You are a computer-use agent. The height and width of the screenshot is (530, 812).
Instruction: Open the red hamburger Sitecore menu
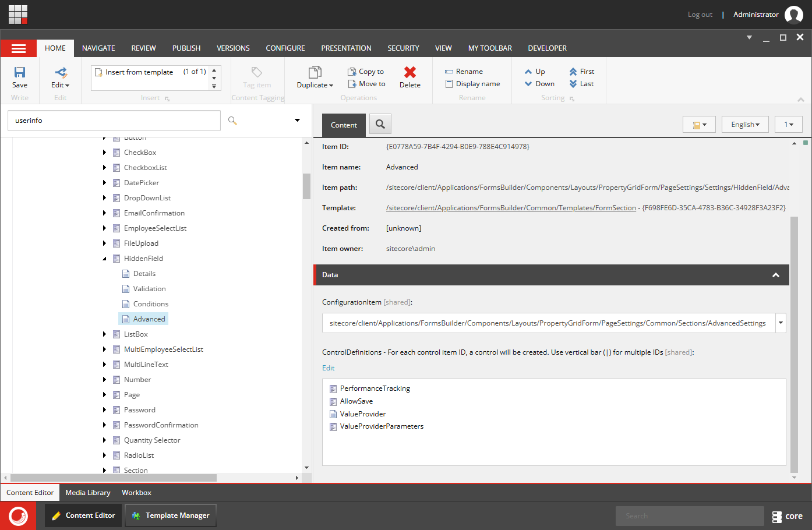(19, 49)
